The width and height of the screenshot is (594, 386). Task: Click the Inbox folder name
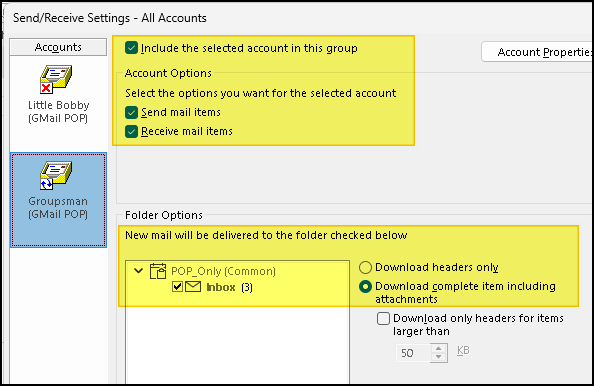tap(221, 287)
